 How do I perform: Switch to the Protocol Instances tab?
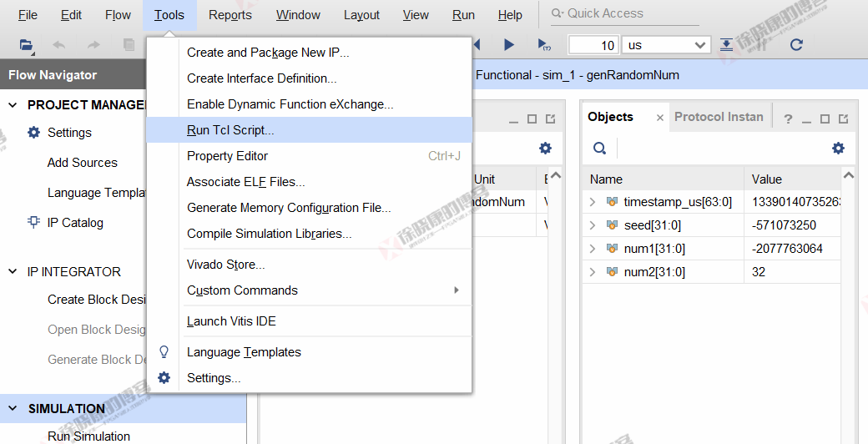(x=719, y=117)
